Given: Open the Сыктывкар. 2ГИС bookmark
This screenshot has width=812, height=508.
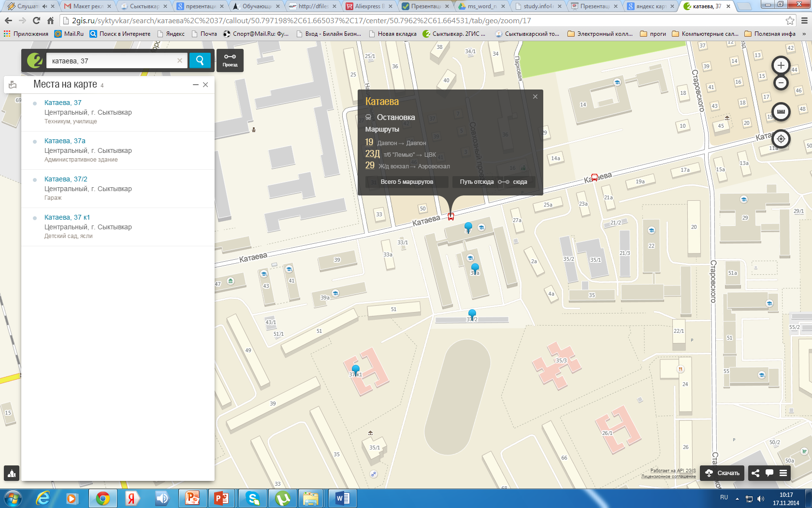Looking at the screenshot, I should tap(453, 34).
